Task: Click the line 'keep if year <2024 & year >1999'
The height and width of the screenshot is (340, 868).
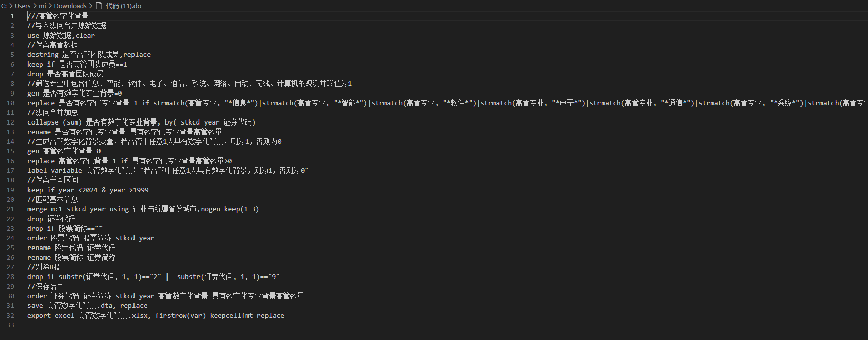Action: coord(88,190)
